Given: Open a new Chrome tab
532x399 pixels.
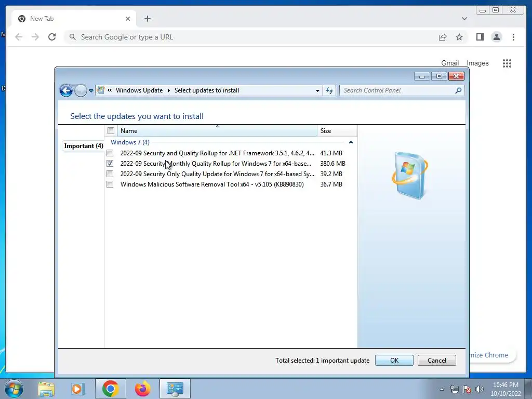Looking at the screenshot, I should 147,19.
